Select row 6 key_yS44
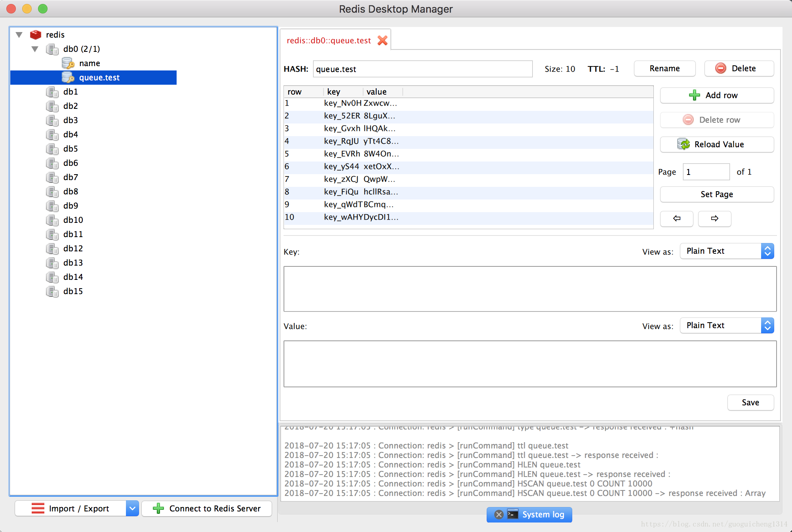The image size is (792, 532). click(x=468, y=167)
